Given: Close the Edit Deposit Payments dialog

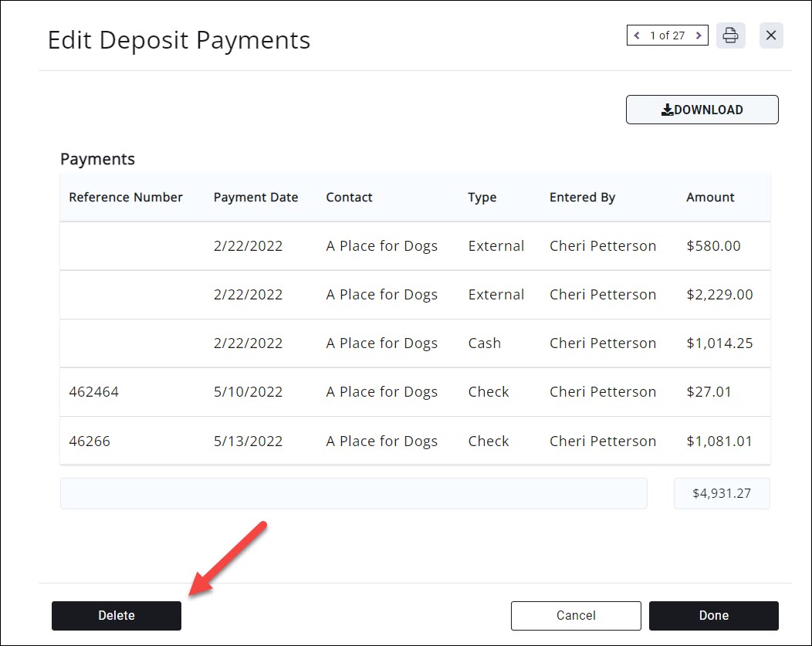Looking at the screenshot, I should (x=771, y=36).
